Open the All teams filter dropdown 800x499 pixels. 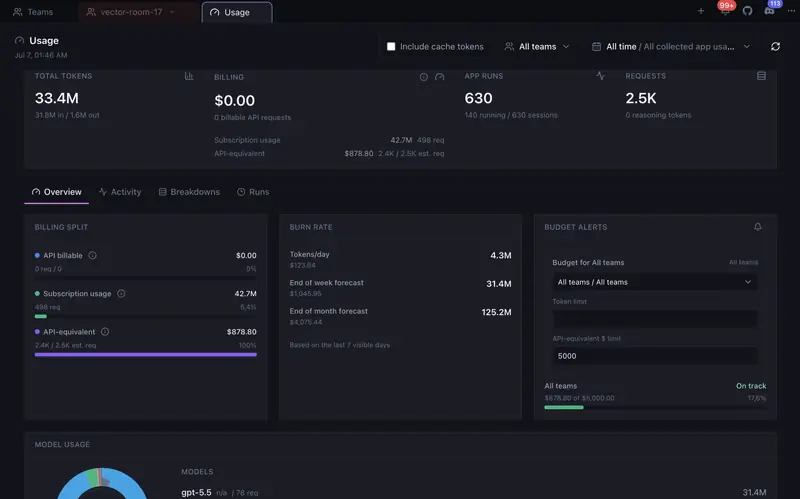click(537, 46)
